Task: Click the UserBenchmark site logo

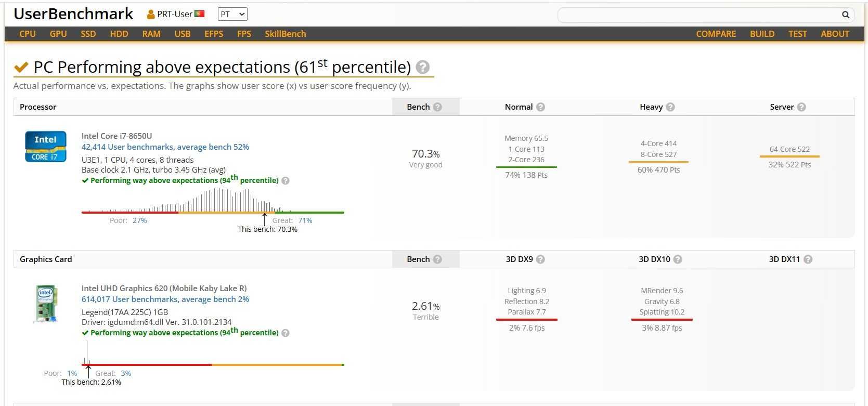Action: pyautogui.click(x=73, y=14)
